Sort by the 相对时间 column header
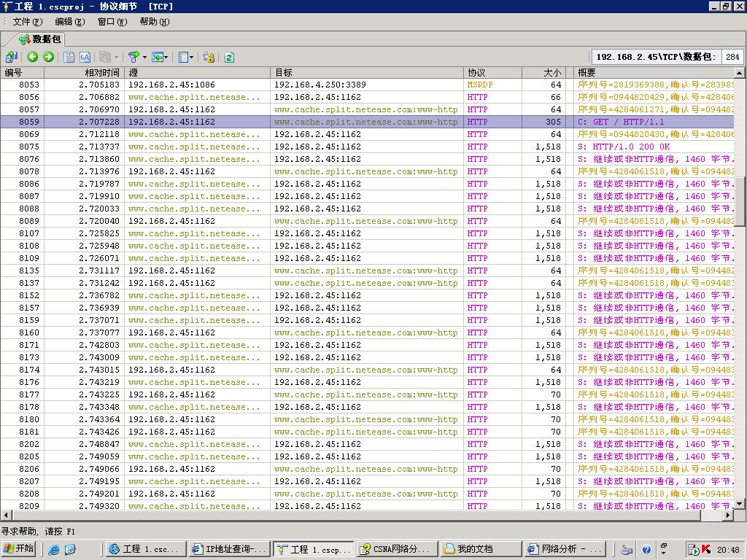 pyautogui.click(x=101, y=73)
